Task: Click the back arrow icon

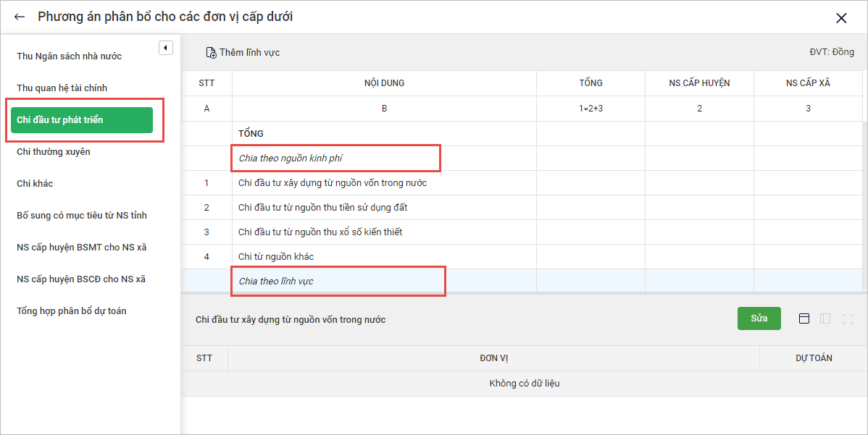Action: click(x=20, y=17)
